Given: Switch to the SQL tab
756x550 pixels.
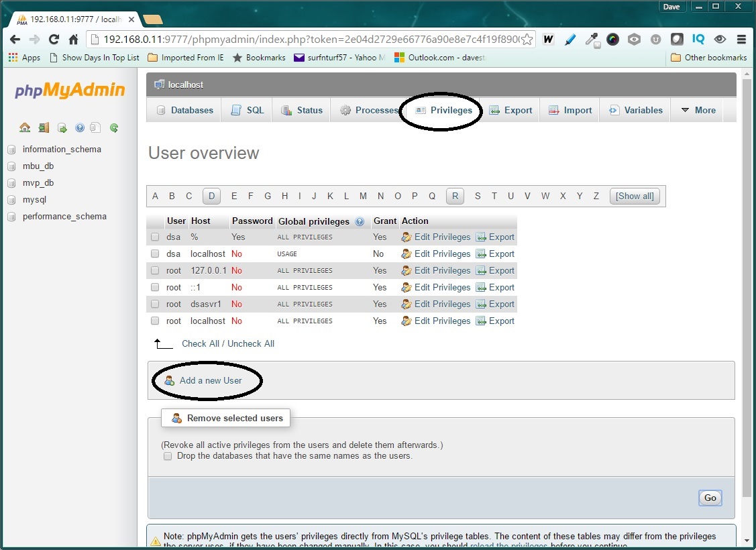Looking at the screenshot, I should point(247,111).
